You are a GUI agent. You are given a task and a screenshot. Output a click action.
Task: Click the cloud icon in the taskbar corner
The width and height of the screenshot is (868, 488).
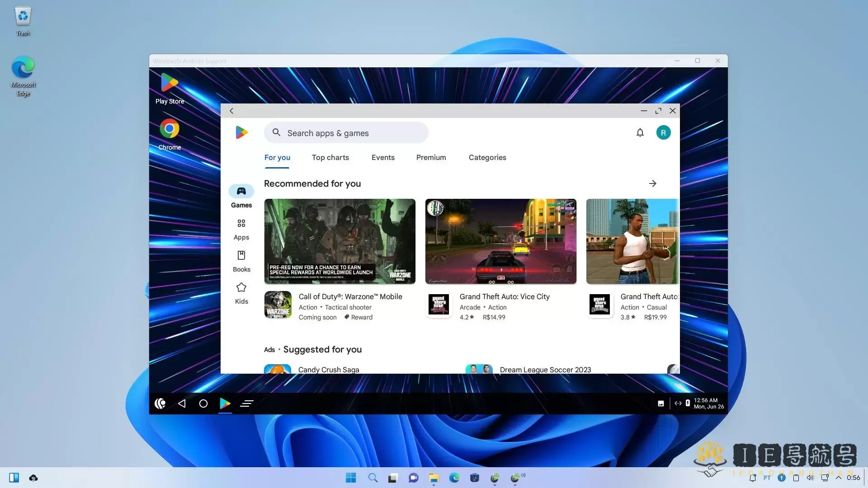click(33, 478)
